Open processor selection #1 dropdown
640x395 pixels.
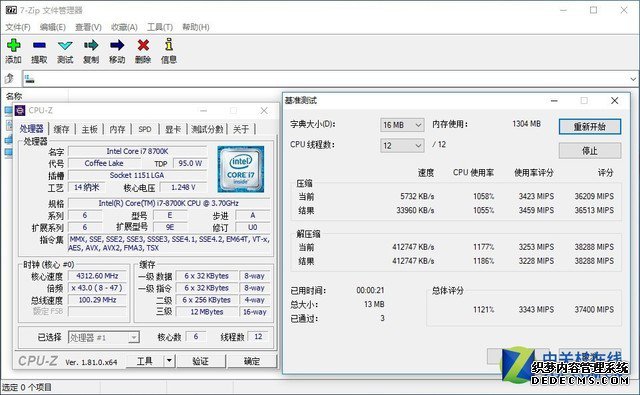(x=104, y=337)
